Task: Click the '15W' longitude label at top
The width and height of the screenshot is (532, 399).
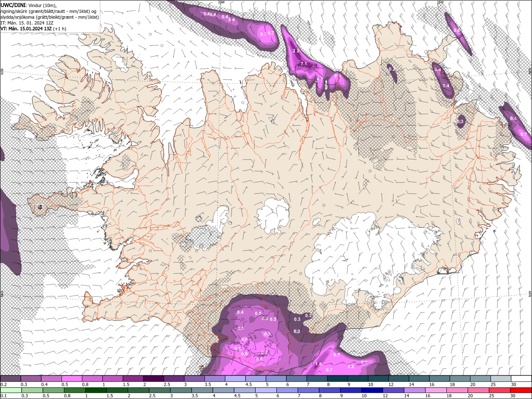Action: click(440, 2)
